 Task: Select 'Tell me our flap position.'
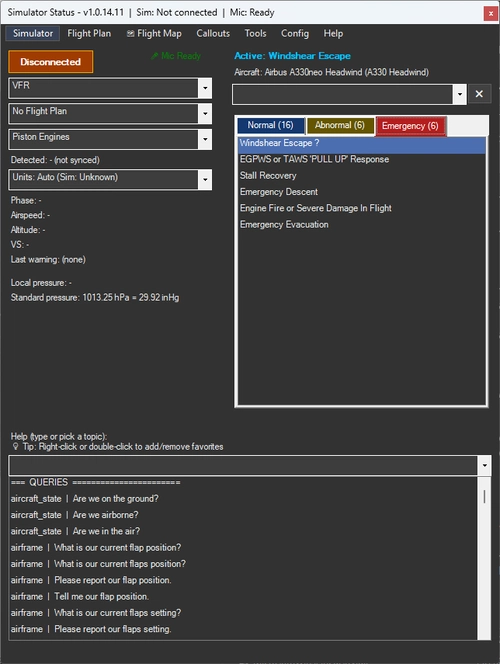pyautogui.click(x=243, y=597)
